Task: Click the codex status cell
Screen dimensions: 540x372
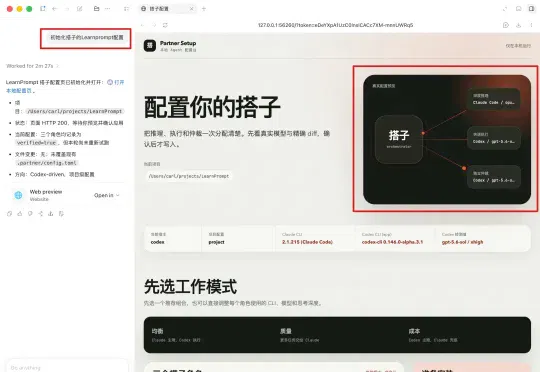Action: 173,238
